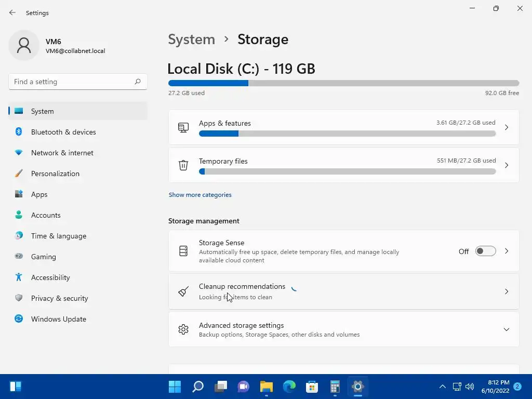Image resolution: width=532 pixels, height=399 pixels.
Task: Click the Bluetooth & devices sidebar icon
Action: tap(19, 132)
